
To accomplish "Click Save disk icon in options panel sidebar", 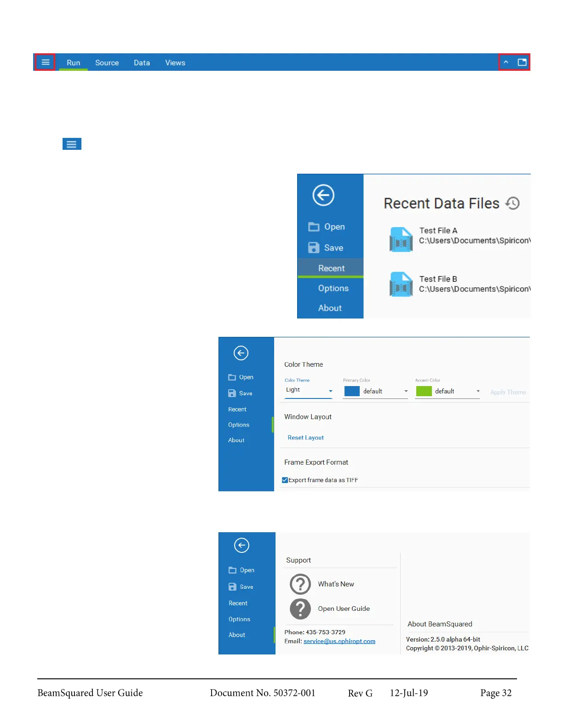I will 232,393.
